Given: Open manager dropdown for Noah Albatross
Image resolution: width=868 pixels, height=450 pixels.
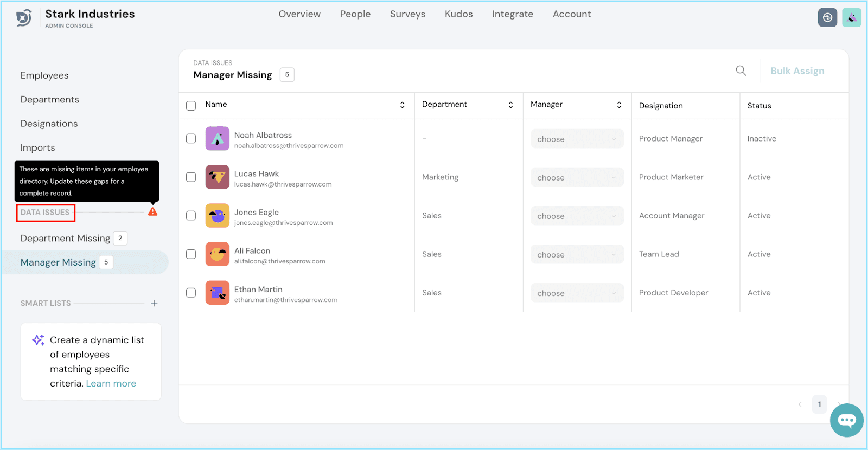Looking at the screenshot, I should (577, 139).
